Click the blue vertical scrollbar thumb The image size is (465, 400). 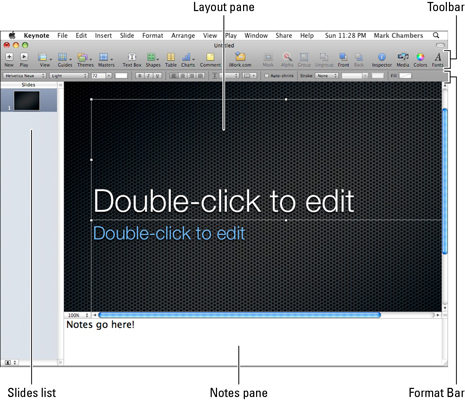(445, 182)
